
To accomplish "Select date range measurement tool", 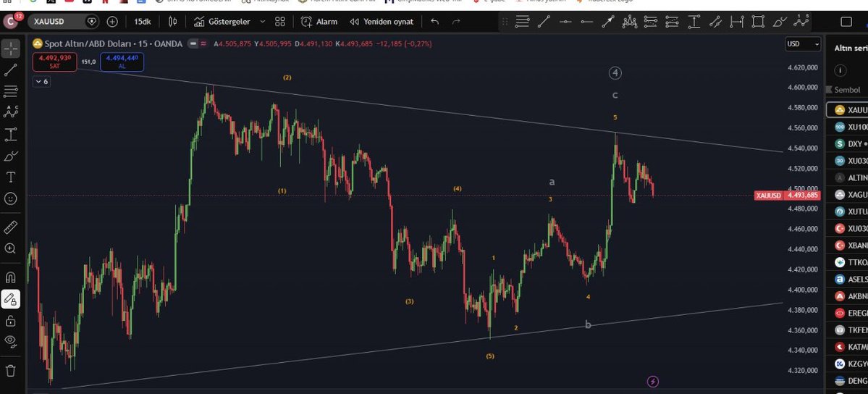I will (x=737, y=22).
